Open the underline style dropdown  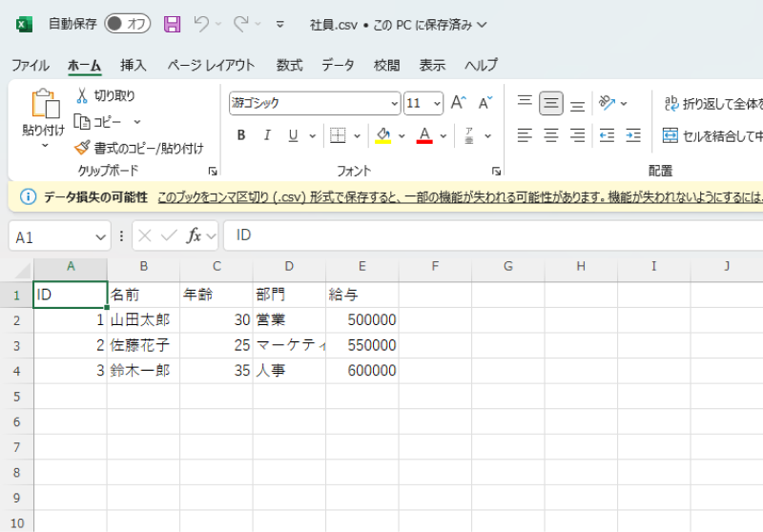313,135
